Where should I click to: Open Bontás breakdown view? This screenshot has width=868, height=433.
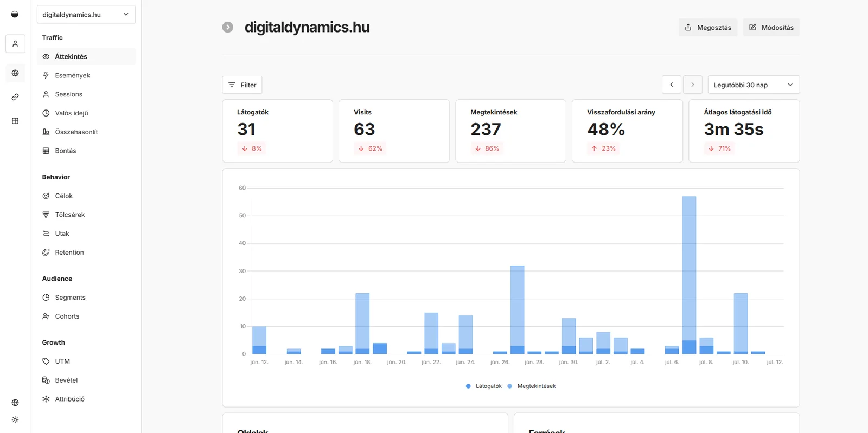click(86, 151)
